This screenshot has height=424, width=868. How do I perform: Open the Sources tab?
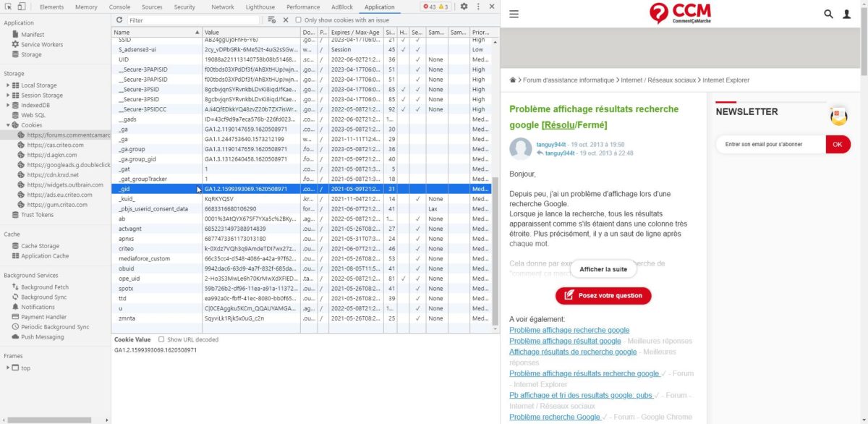pos(152,7)
